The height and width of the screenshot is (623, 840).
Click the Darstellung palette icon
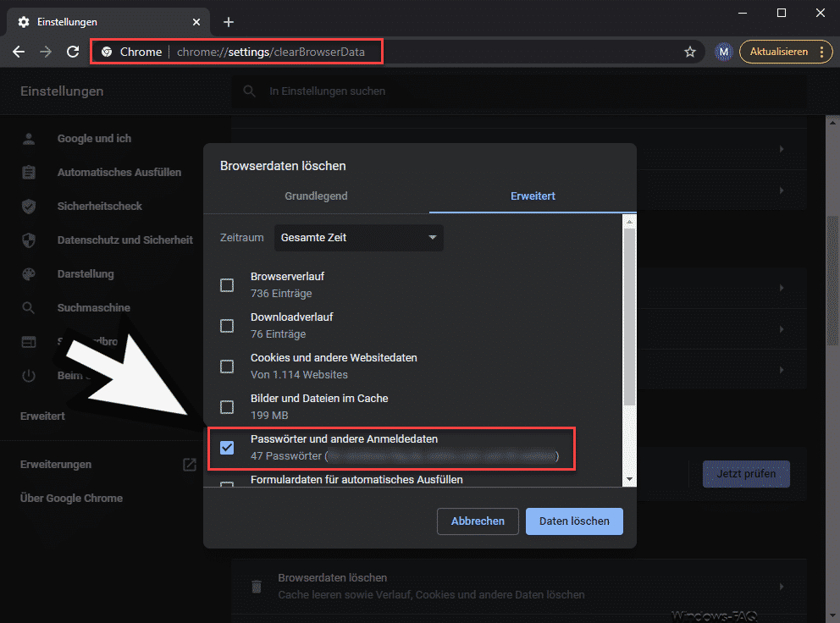point(29,273)
